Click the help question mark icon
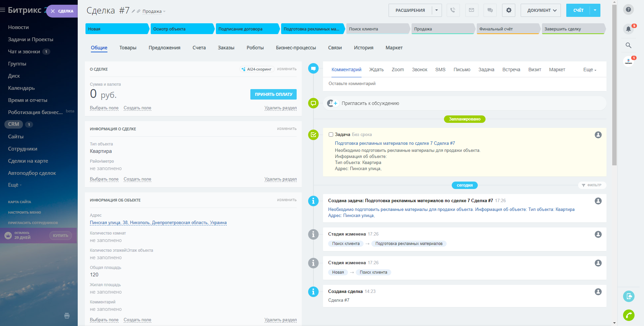644x326 pixels. point(628,9)
